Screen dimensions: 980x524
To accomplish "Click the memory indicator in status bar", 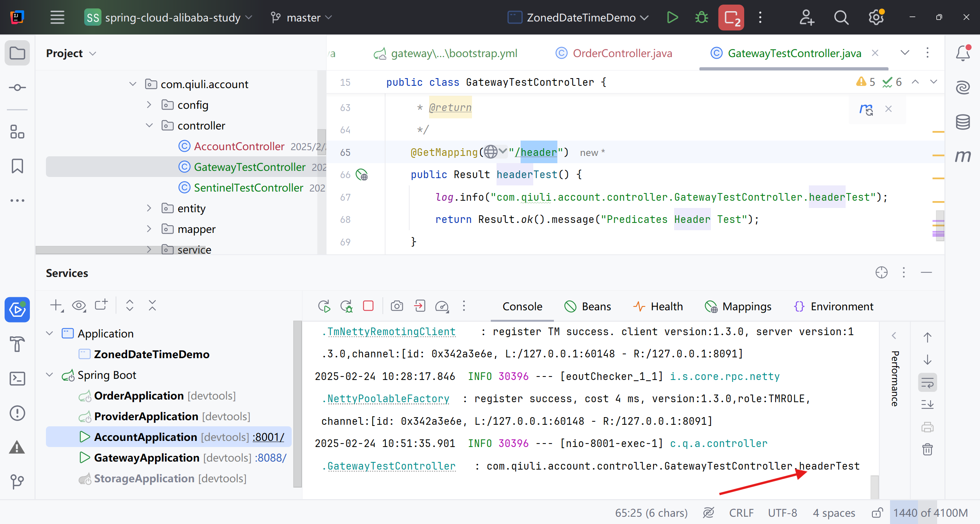I will [x=930, y=513].
